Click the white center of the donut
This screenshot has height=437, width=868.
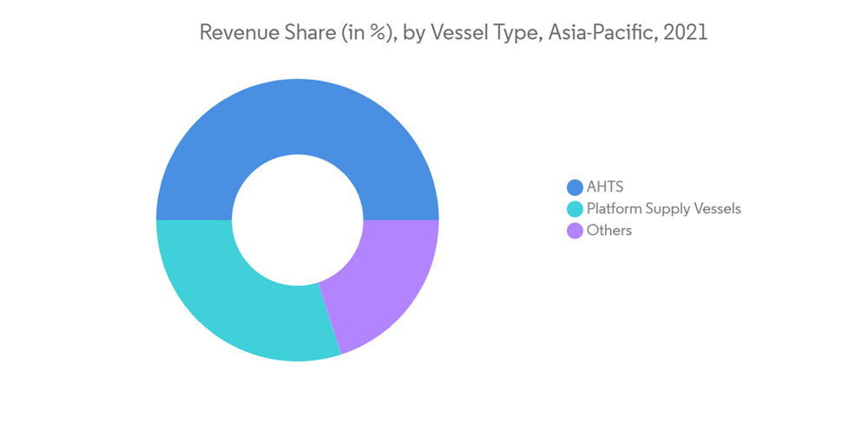coord(298,220)
